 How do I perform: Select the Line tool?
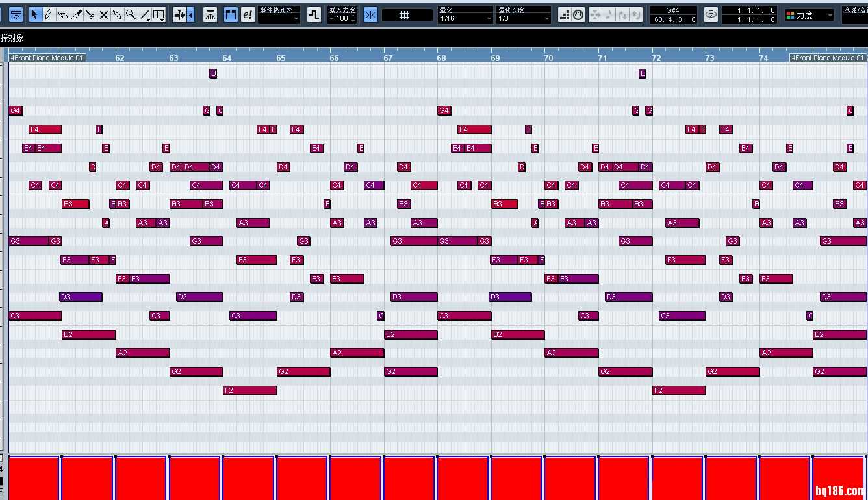145,14
